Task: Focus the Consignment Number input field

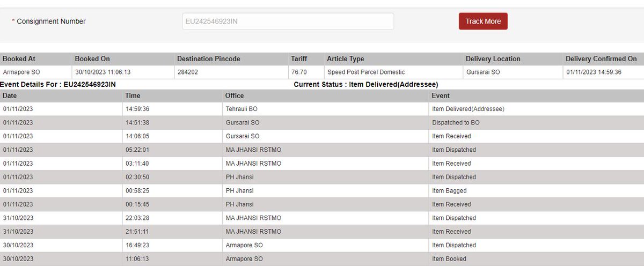Action: point(288,21)
